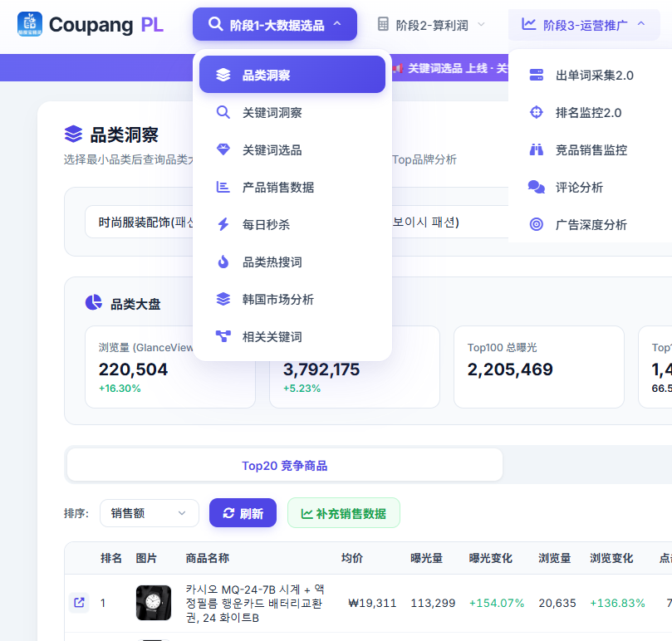Open 每日秒杀 from the menu
Viewport: 672px width, 641px height.
[x=292, y=224]
